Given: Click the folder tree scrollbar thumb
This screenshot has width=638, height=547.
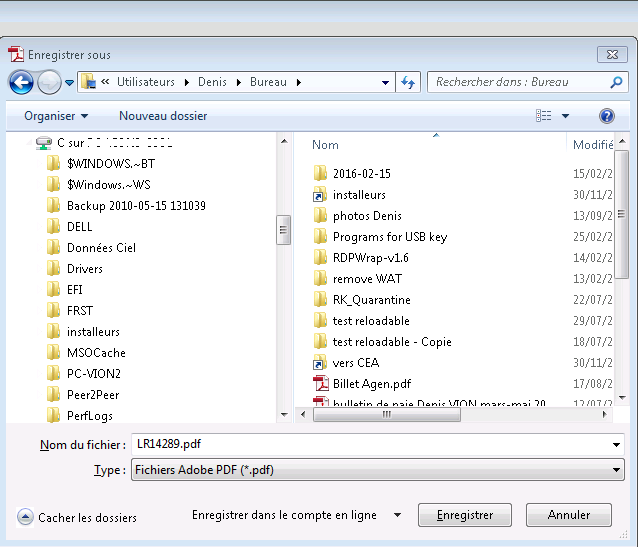Looking at the screenshot, I should pos(284,230).
